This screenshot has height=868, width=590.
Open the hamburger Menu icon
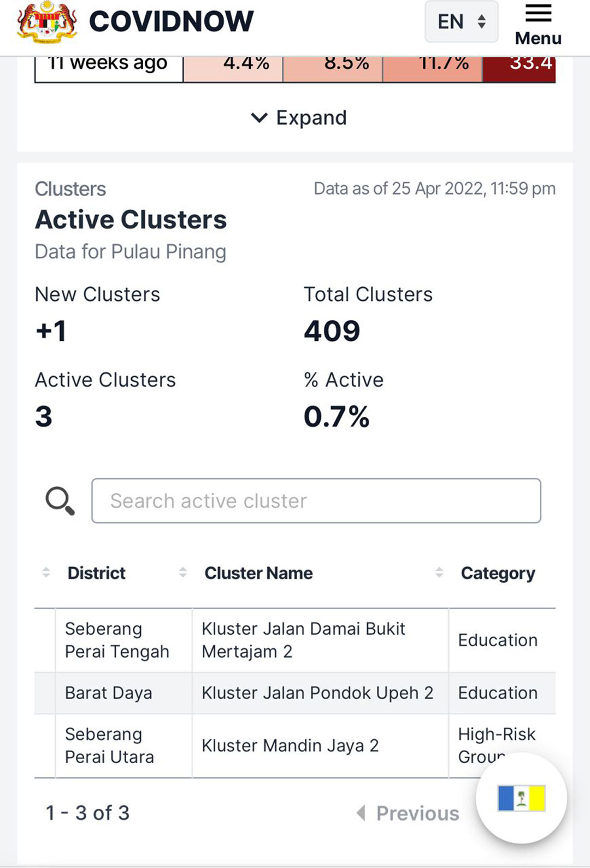(538, 13)
